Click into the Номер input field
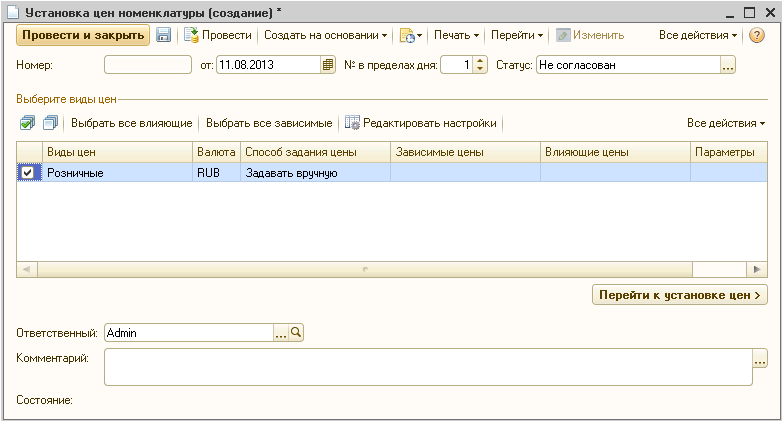Screen dimensions: 782x421 pos(148,65)
